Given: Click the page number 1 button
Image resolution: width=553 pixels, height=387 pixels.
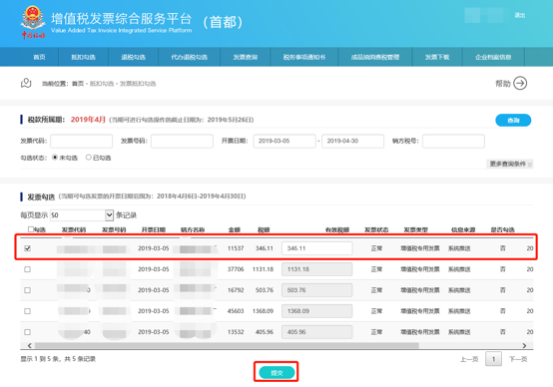Looking at the screenshot, I should pos(493,359).
